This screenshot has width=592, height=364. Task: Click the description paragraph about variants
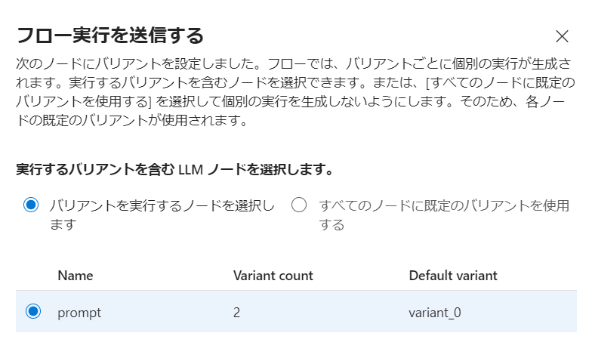[296, 92]
